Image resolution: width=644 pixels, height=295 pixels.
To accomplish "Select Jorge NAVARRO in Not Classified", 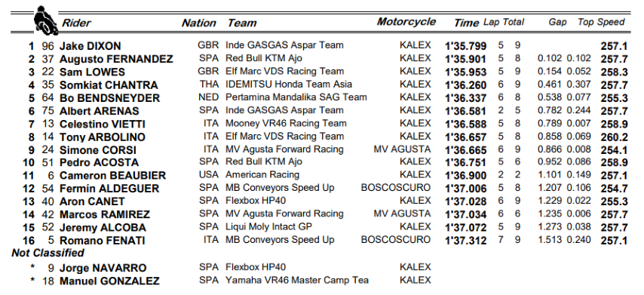I will [103, 269].
